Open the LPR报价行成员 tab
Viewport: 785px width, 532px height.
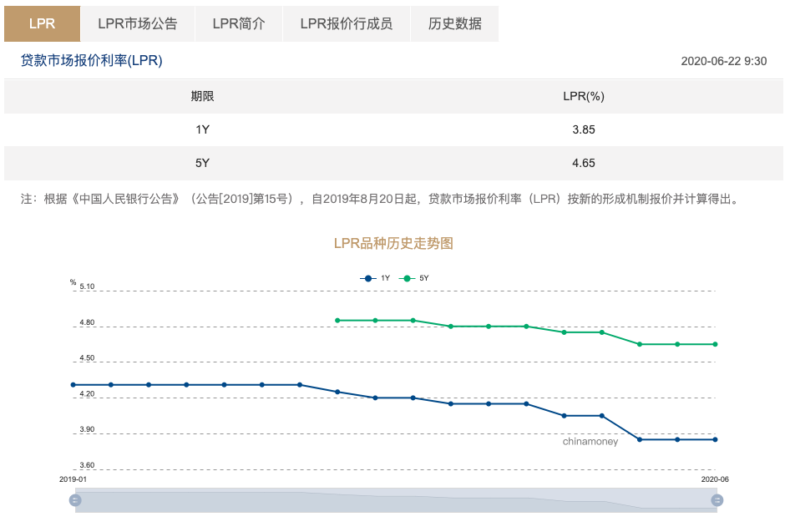(347, 23)
